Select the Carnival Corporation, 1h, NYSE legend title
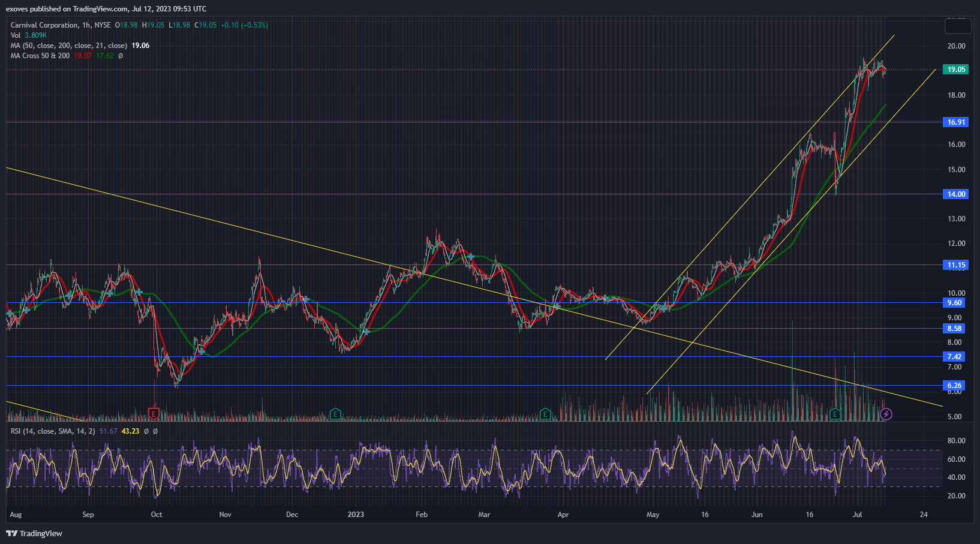Screen dimensions: 980x544 pos(61,25)
